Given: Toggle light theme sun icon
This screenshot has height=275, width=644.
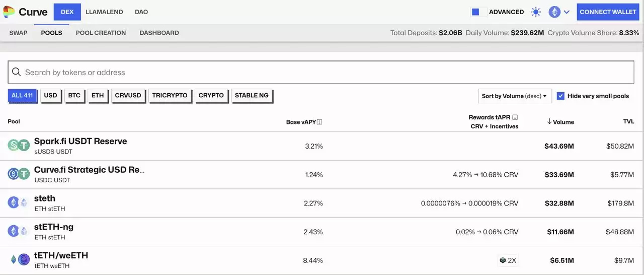Looking at the screenshot, I should tap(536, 12).
